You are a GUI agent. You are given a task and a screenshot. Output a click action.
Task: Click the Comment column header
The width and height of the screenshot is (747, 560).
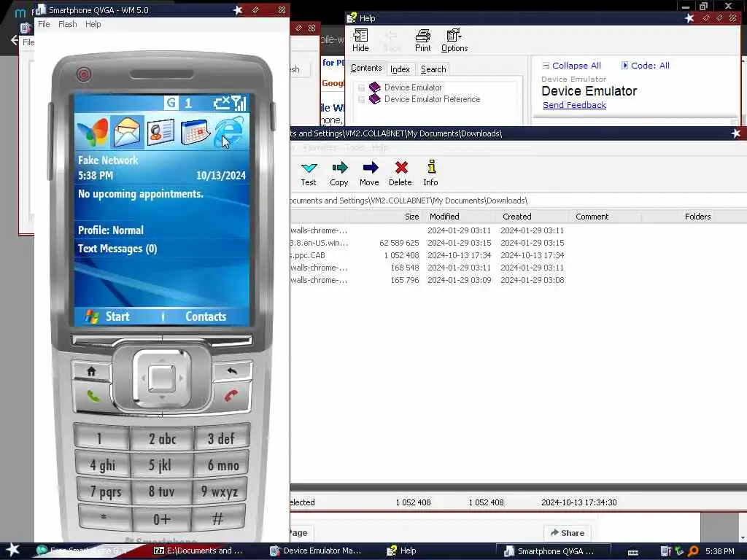(x=605, y=217)
